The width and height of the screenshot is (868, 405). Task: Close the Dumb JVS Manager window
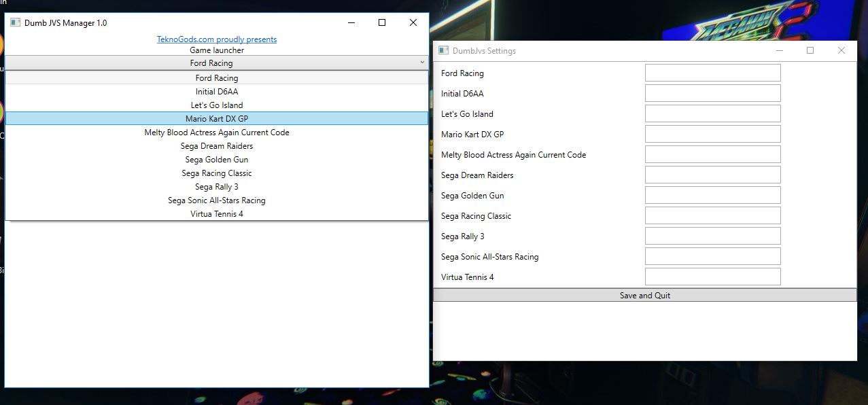(x=413, y=22)
